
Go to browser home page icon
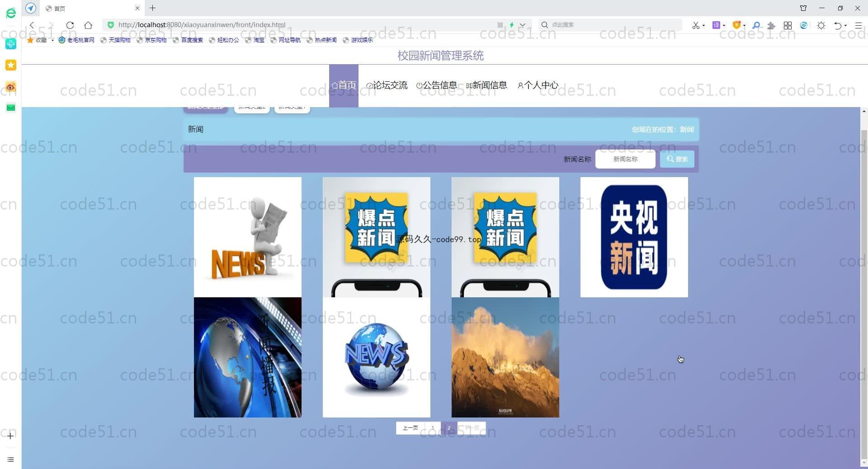[x=88, y=25]
